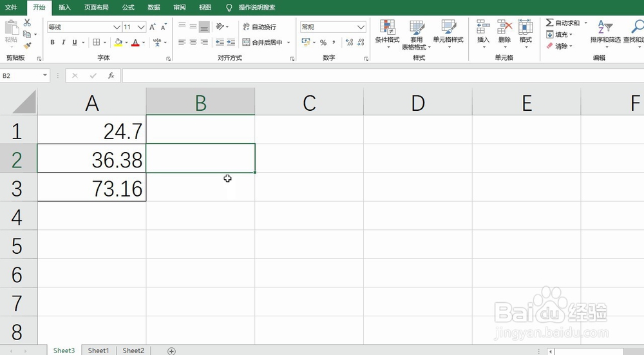The height and width of the screenshot is (355, 644).
Task: Toggle italic formatting
Action: coord(63,43)
